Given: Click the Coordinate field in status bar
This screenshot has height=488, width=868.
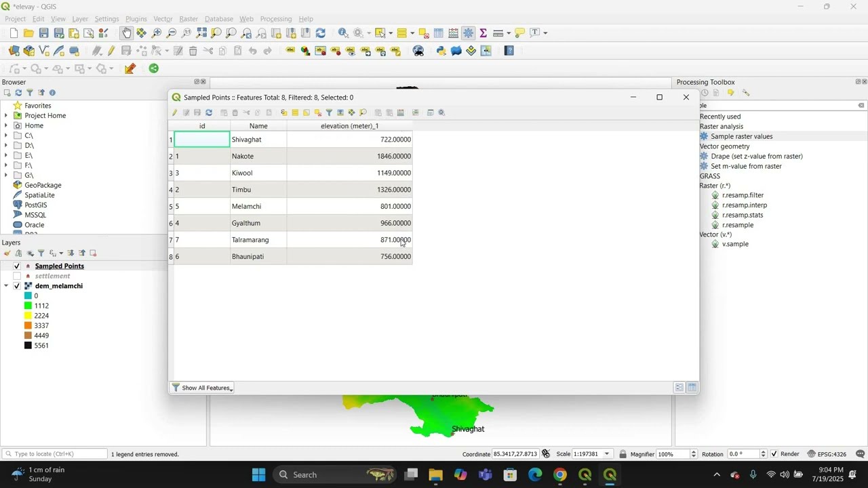Looking at the screenshot, I should click(516, 454).
